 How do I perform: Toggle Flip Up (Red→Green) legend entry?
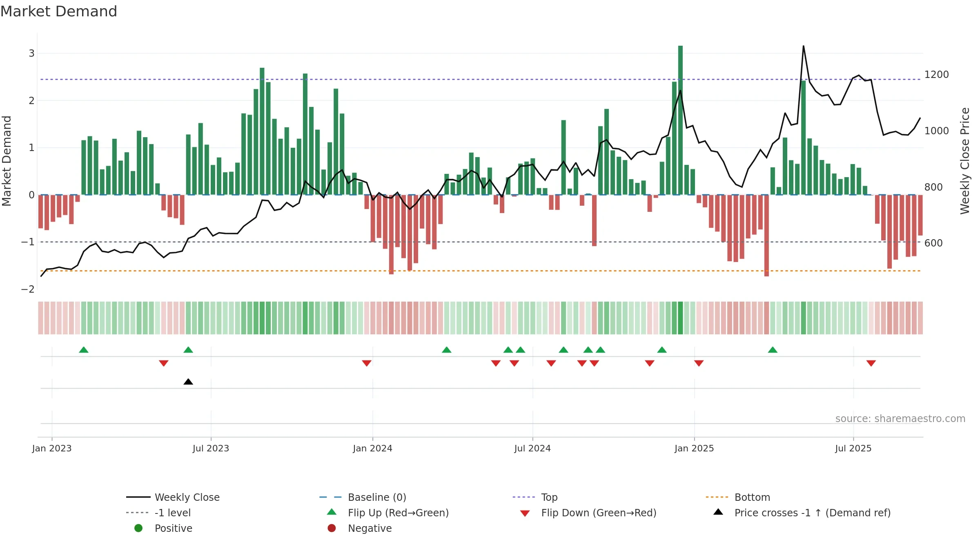388,513
